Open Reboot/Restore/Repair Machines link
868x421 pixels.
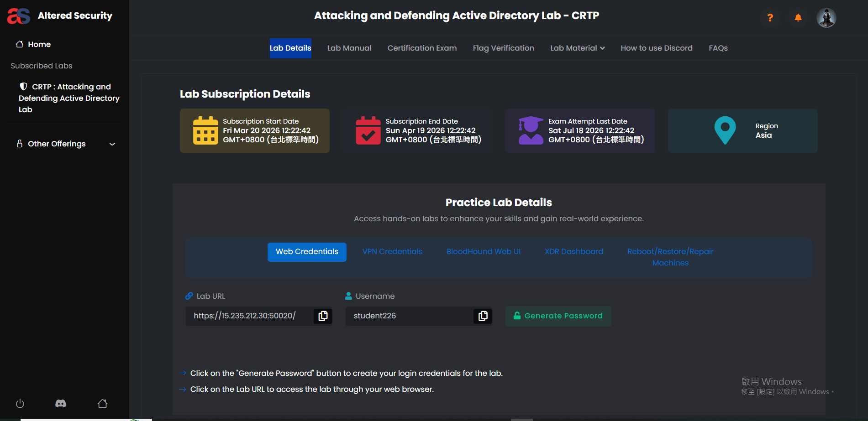670,257
